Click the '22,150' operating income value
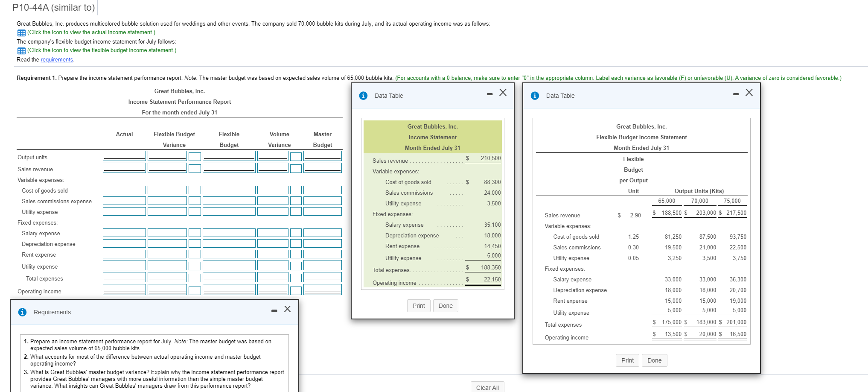The image size is (868, 392). pyautogui.click(x=492, y=280)
